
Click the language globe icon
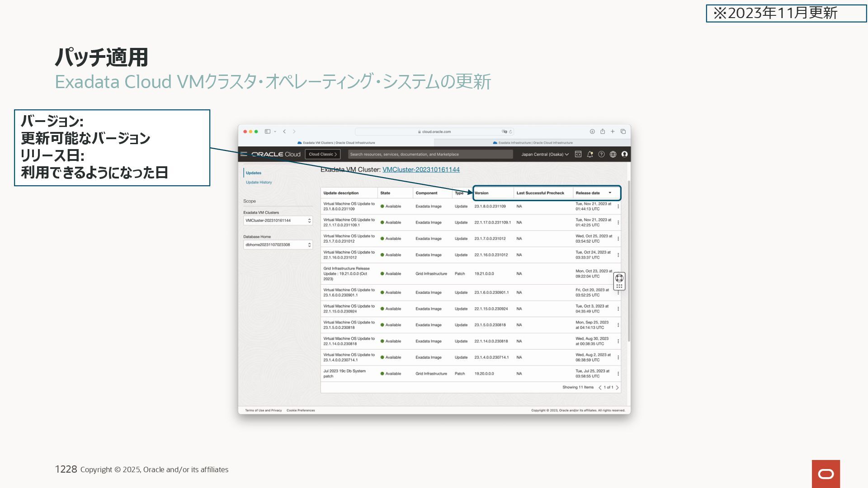pos(613,154)
